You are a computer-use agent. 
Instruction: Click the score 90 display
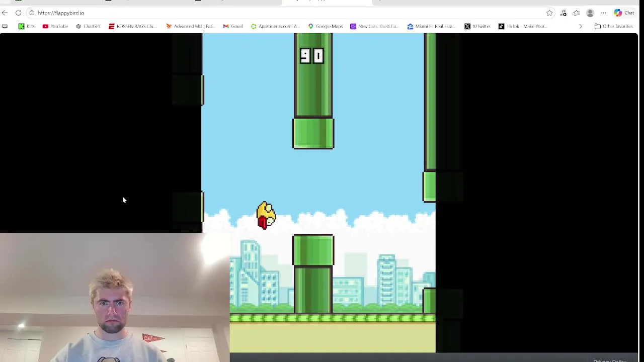tap(311, 56)
